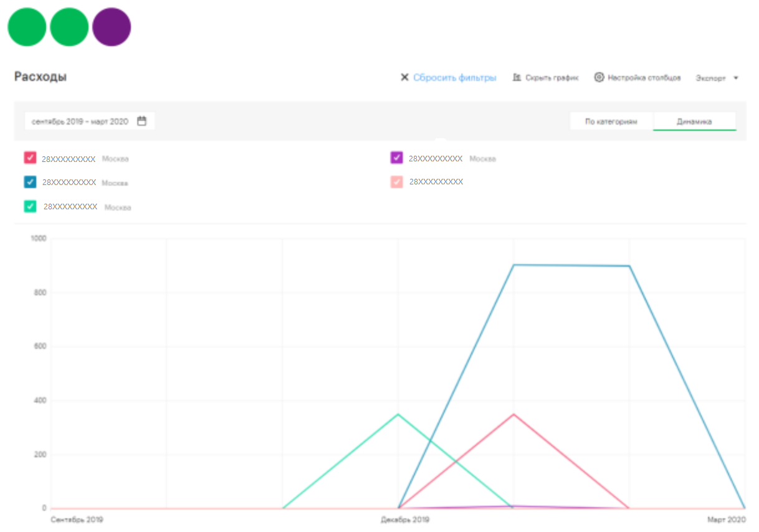Click the Сбросить фильтры link
Screen dimensions: 759x532
tap(454, 78)
